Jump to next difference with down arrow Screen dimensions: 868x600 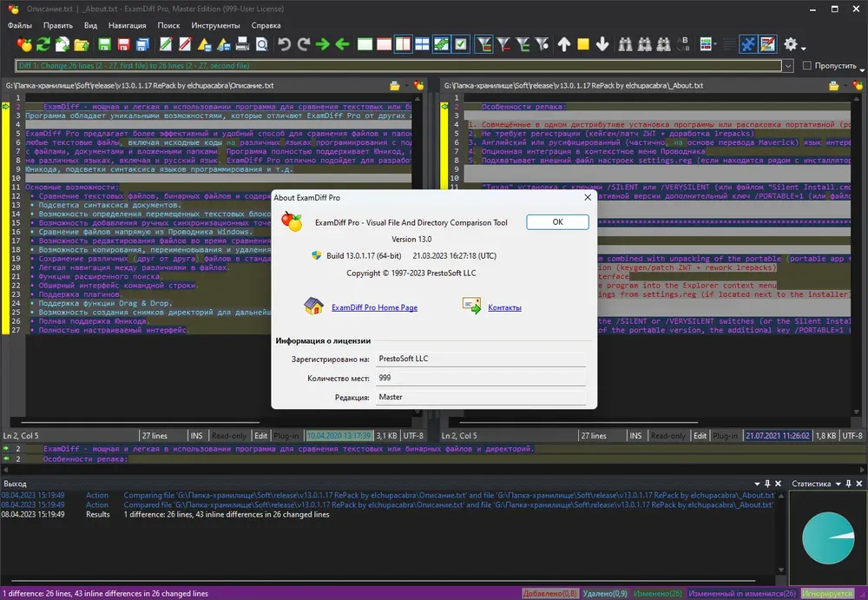pos(602,44)
